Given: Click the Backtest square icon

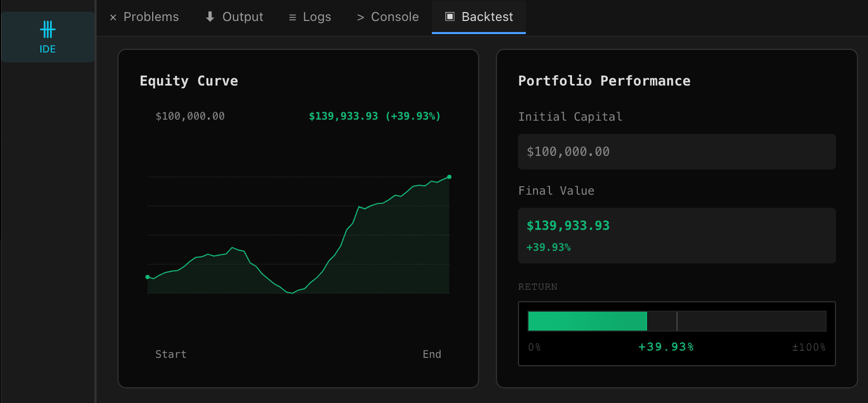Looking at the screenshot, I should coord(450,17).
